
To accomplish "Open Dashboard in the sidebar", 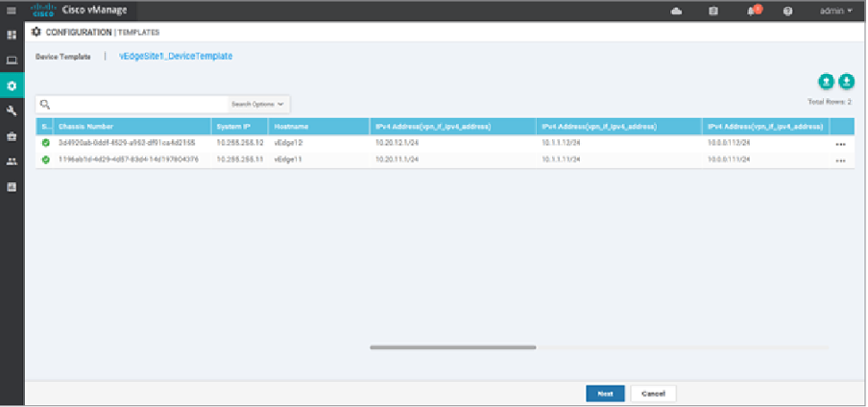I will 12,35.
